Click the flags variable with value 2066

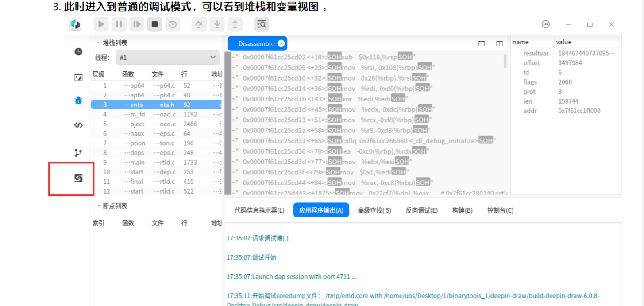[566, 82]
